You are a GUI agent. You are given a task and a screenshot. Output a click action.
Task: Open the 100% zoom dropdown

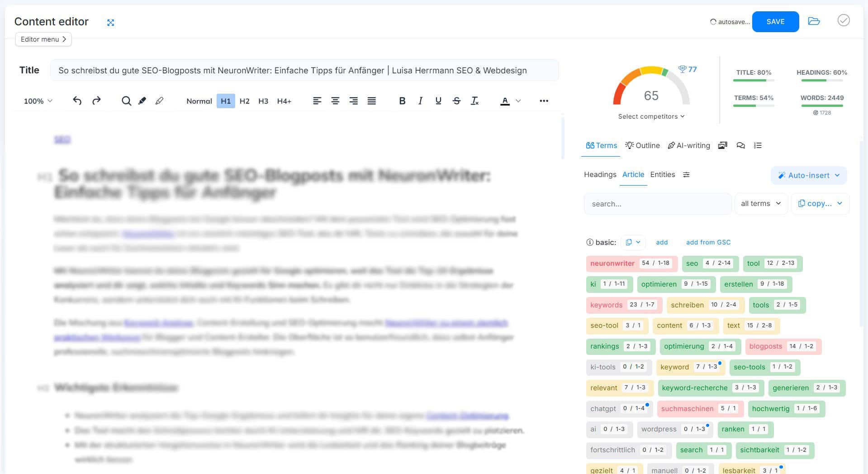(x=38, y=101)
